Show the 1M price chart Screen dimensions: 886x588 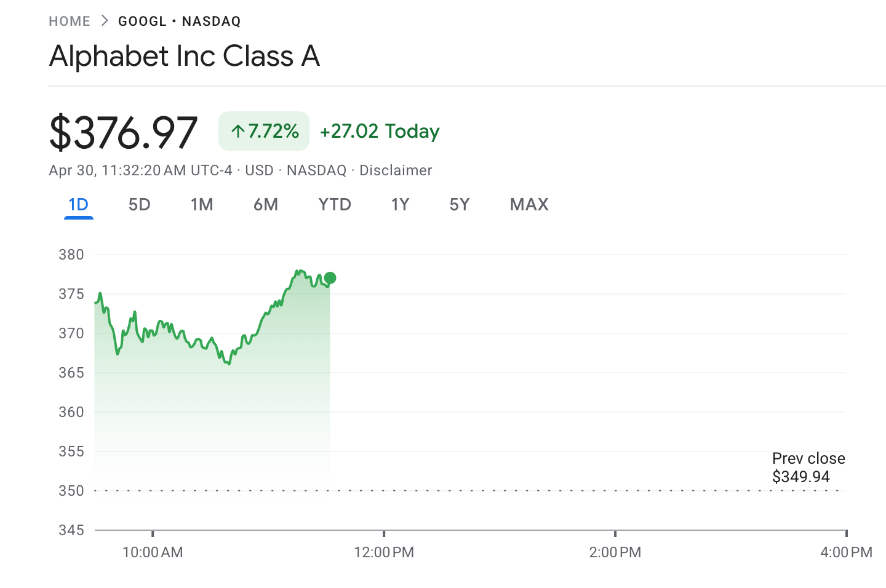tap(202, 205)
